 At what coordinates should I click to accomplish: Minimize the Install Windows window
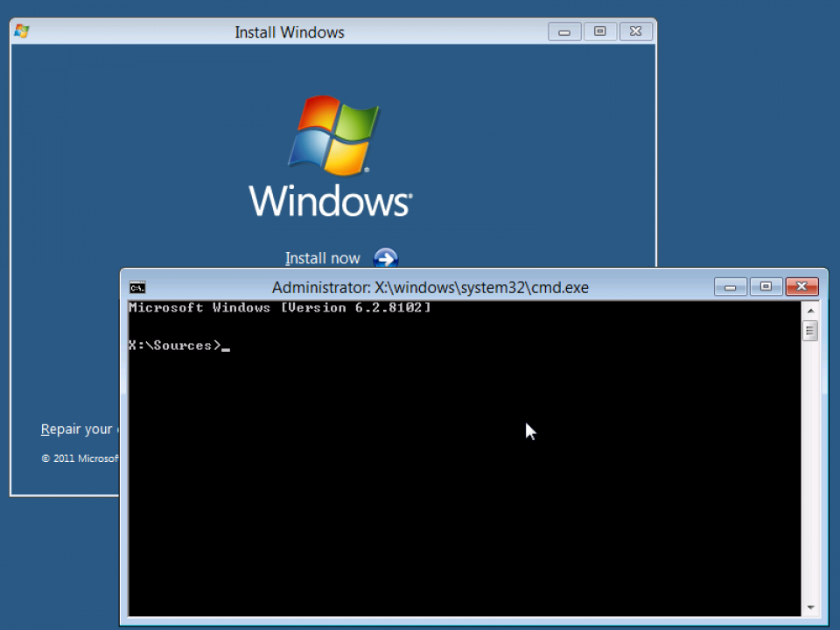[x=564, y=31]
